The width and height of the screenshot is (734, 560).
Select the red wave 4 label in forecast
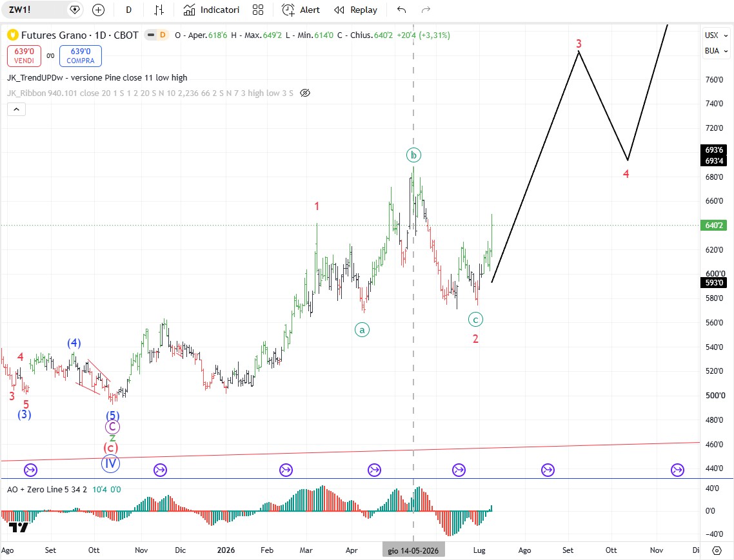point(626,174)
